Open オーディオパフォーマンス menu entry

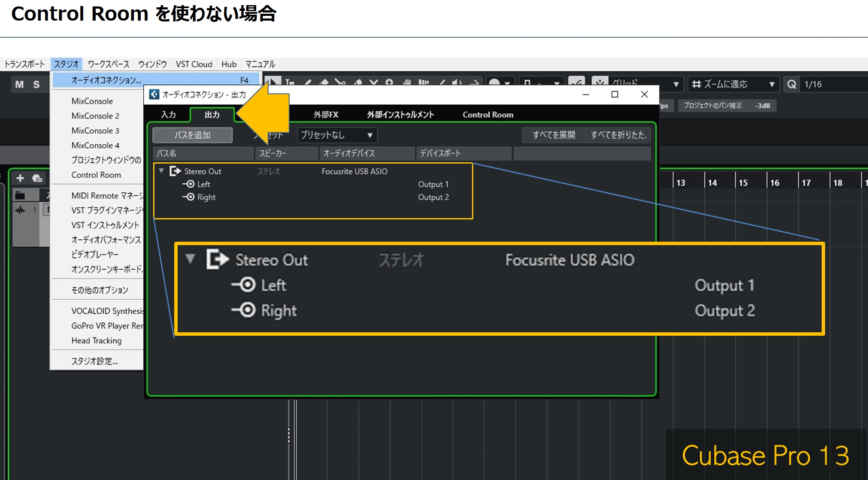tap(106, 240)
